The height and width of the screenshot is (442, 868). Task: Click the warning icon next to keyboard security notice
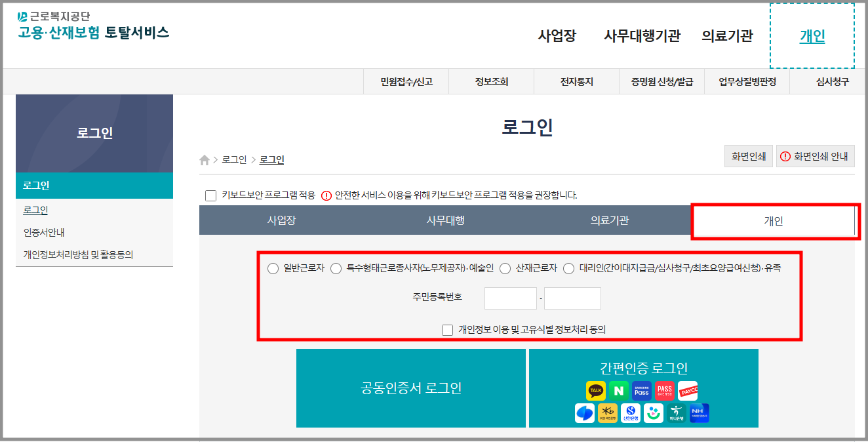pos(326,195)
